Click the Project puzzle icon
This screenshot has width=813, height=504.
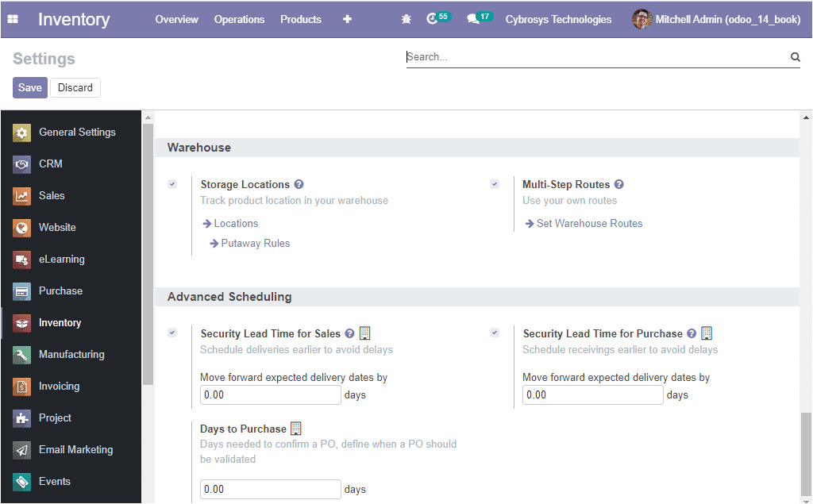[21, 418]
